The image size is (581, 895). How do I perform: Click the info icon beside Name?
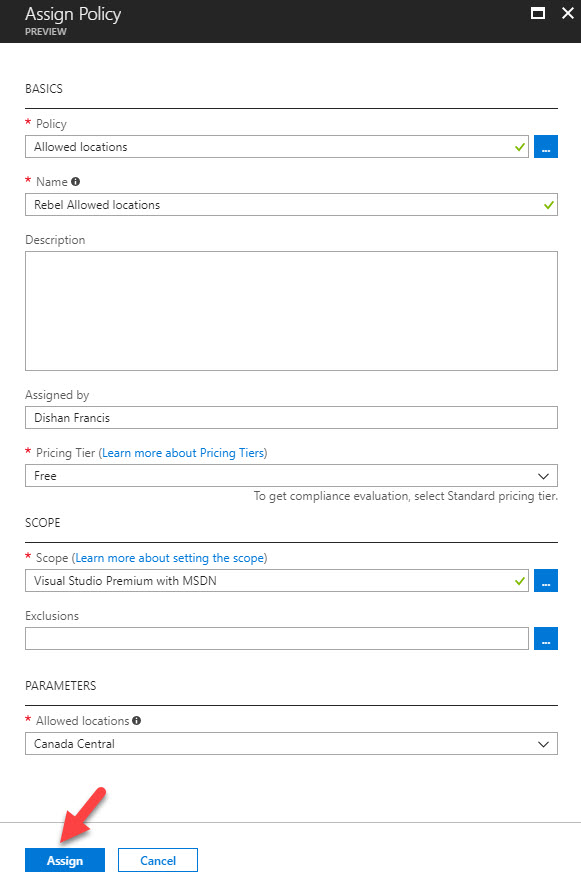pyautogui.click(x=75, y=182)
